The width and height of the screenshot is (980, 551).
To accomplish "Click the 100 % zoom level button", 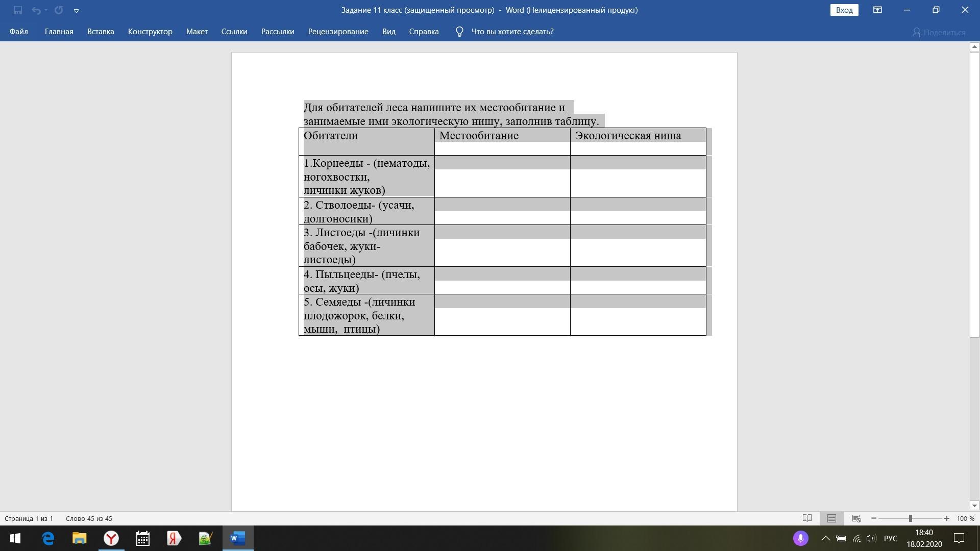I will click(965, 518).
